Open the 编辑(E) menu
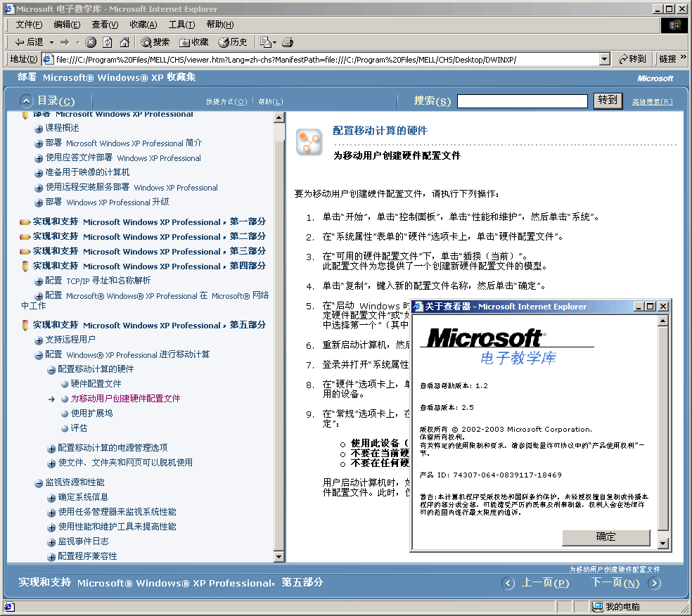The width and height of the screenshot is (692, 616). click(67, 25)
